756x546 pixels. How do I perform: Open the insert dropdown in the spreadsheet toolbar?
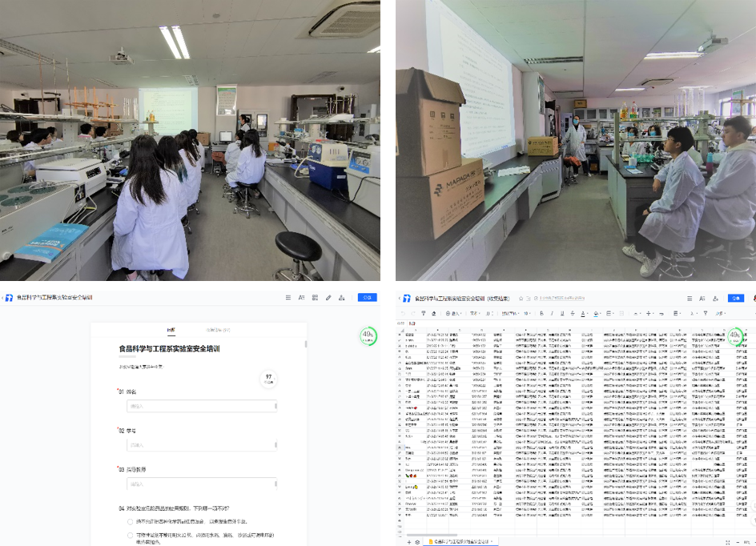[452, 314]
